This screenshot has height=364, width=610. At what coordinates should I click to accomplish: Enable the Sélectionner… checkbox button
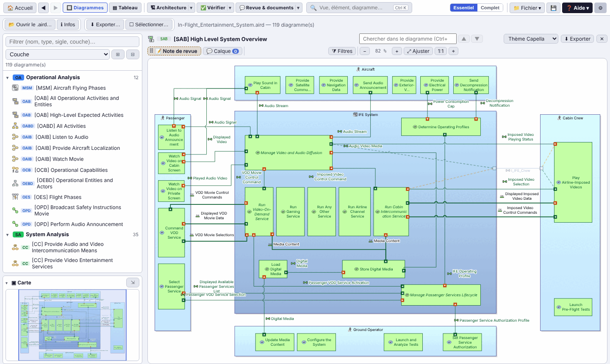(149, 25)
